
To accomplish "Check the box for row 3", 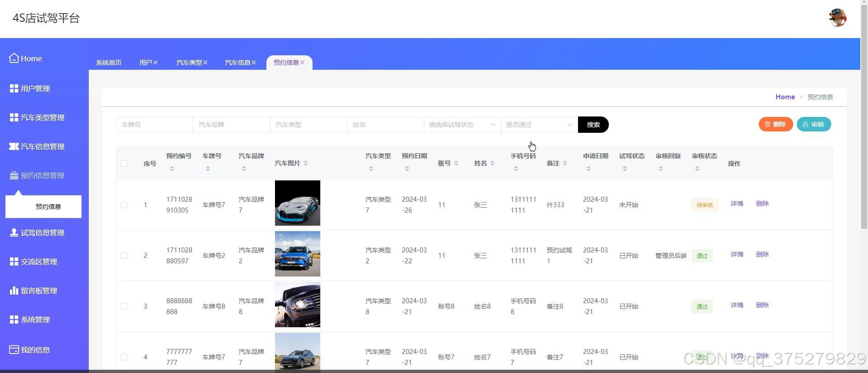I will (124, 306).
